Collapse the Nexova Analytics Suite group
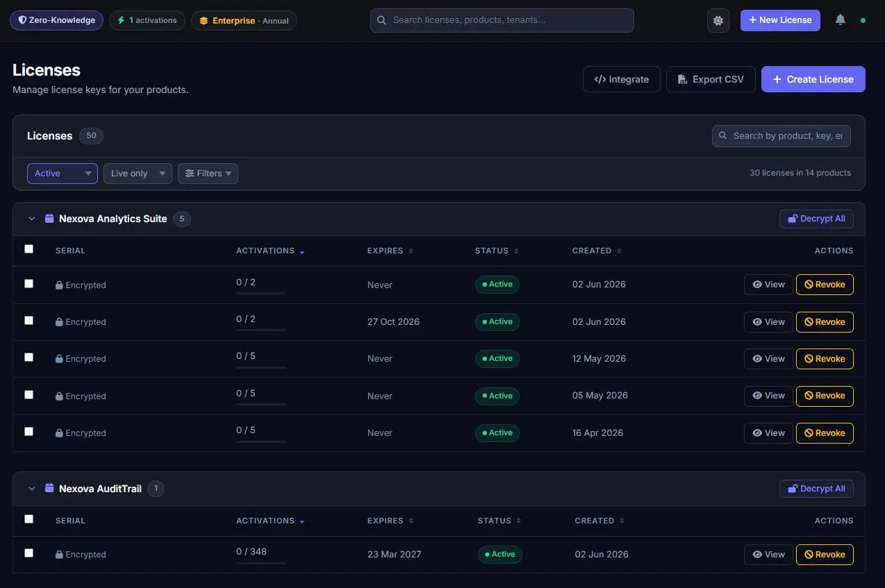 (x=31, y=219)
